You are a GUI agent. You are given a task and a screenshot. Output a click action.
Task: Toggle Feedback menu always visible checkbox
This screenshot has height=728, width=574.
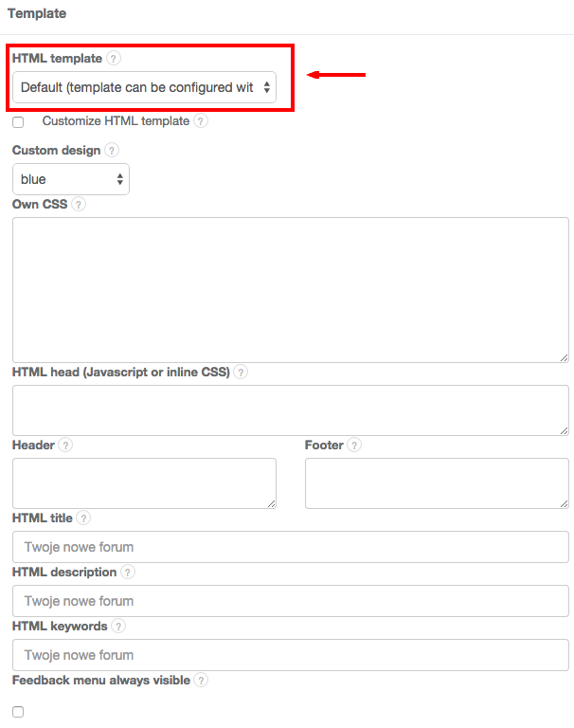click(18, 712)
